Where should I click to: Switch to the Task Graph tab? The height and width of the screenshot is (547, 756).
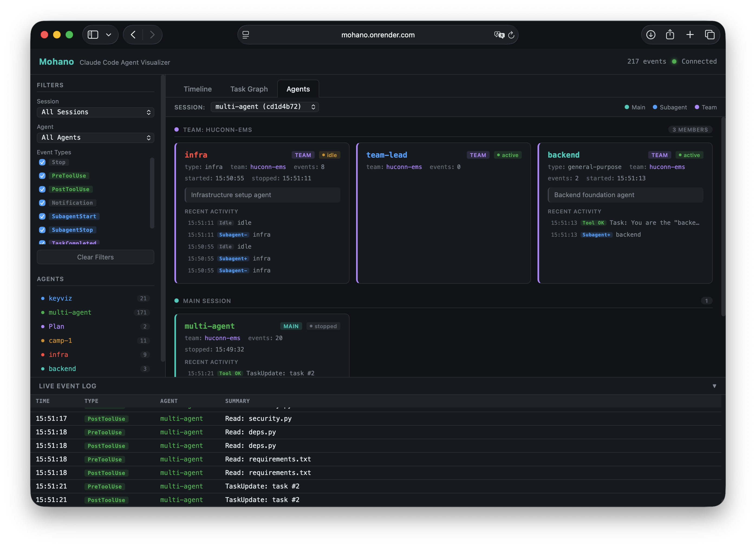(x=249, y=89)
